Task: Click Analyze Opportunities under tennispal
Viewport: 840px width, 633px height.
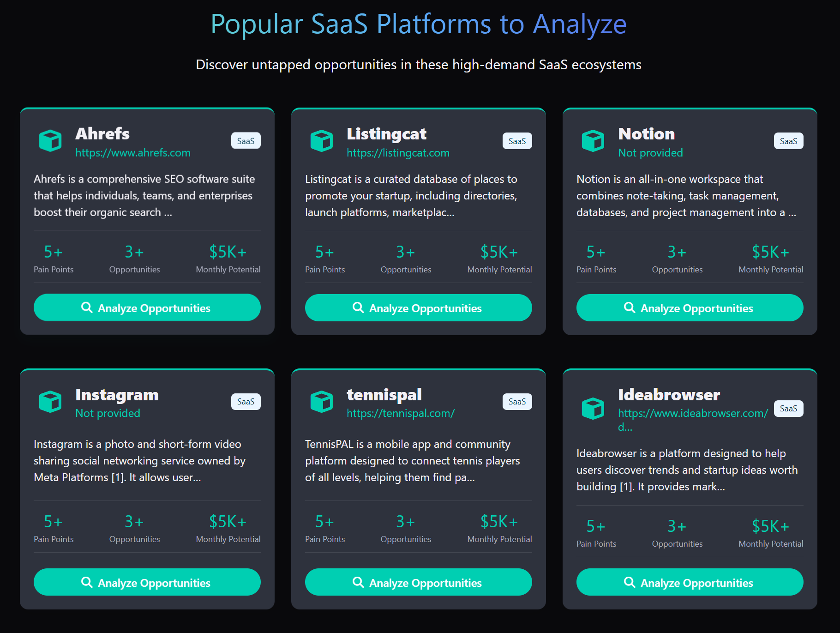Action: click(x=419, y=582)
